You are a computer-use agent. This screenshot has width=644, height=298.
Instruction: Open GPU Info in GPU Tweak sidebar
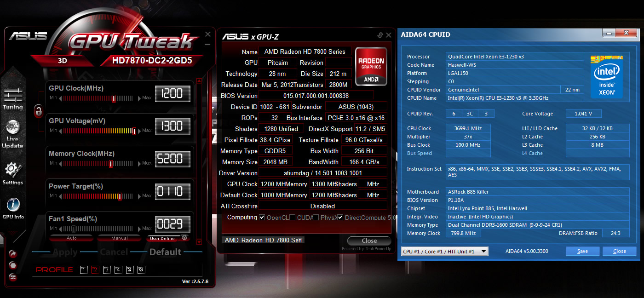[13, 208]
